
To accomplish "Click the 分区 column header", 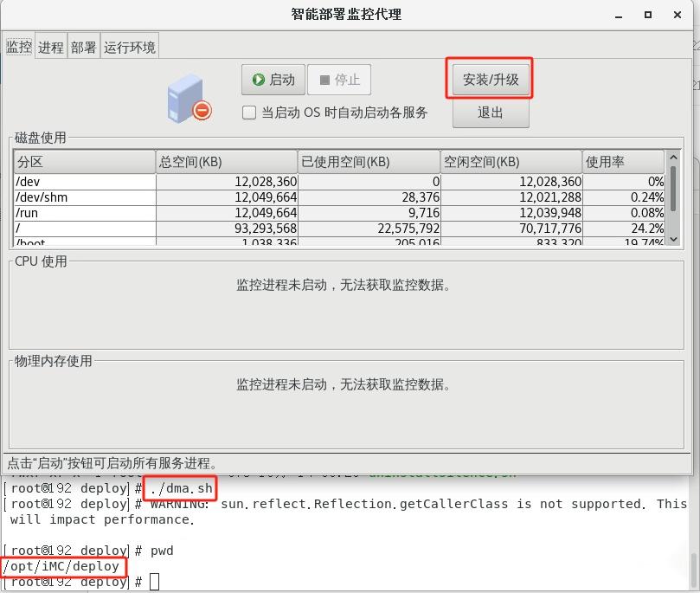I will point(82,161).
